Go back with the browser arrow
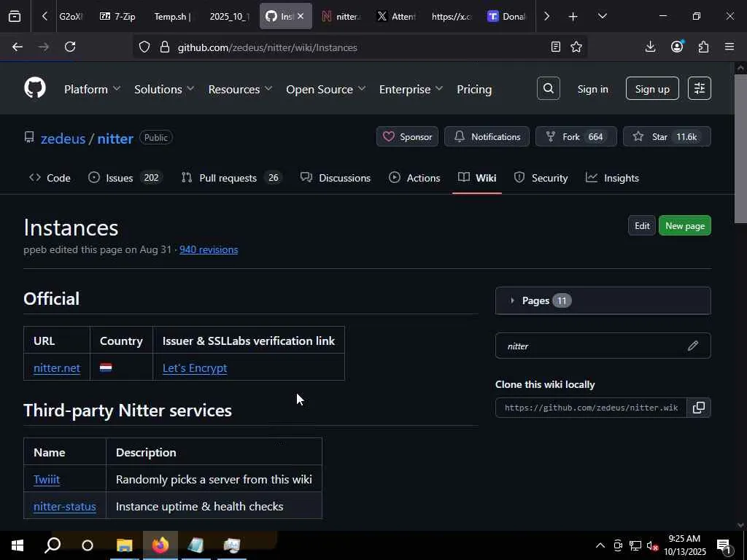This screenshot has width=747, height=560. (x=18, y=47)
